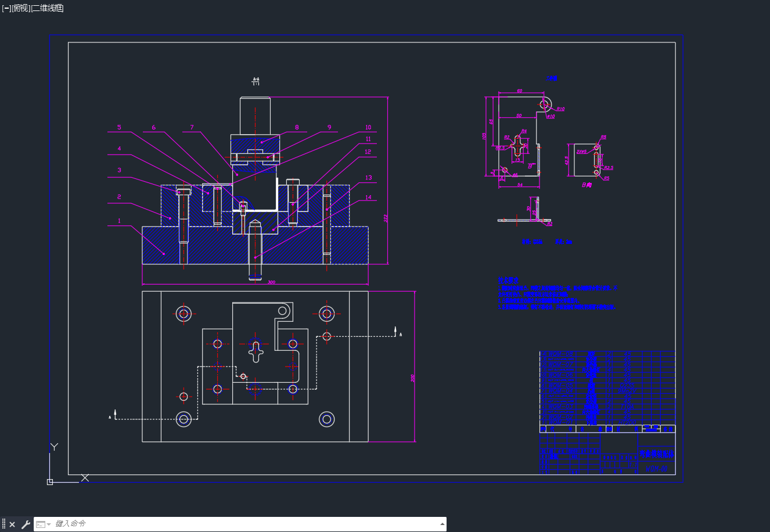Screen dimensions: 770x532
Task: Select the 242 height dimension text
Action: pyautogui.click(x=386, y=218)
